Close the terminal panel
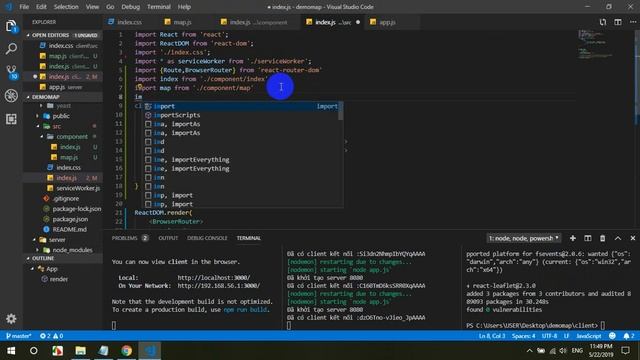Screen dimensions: 640x360 [633, 238]
